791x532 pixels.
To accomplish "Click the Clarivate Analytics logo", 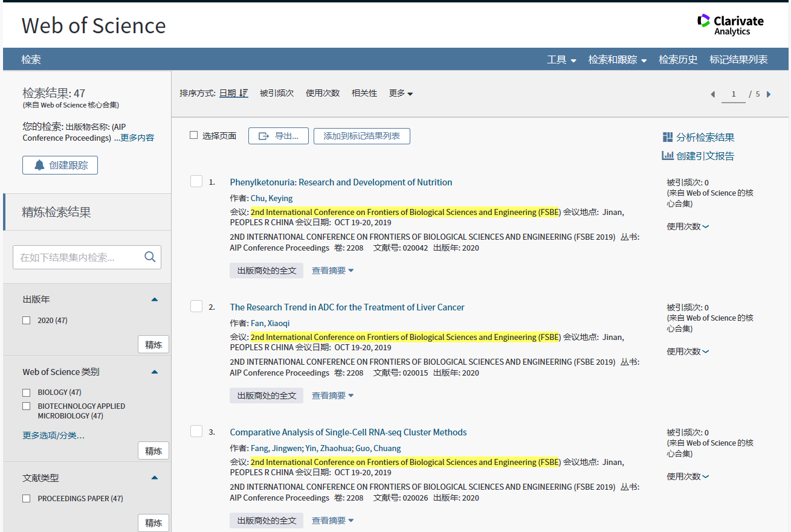I will click(730, 25).
